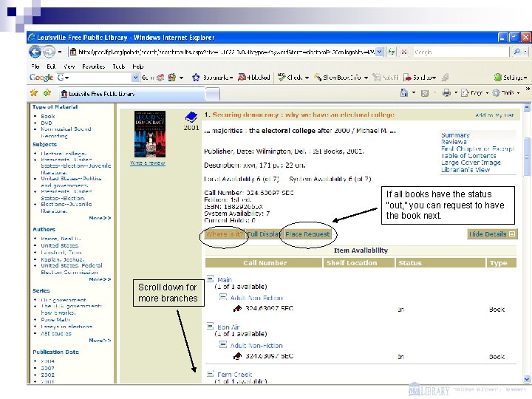Viewport: 532px width, 399px height.
Task: Filter by DVD material type
Action: 47,123
